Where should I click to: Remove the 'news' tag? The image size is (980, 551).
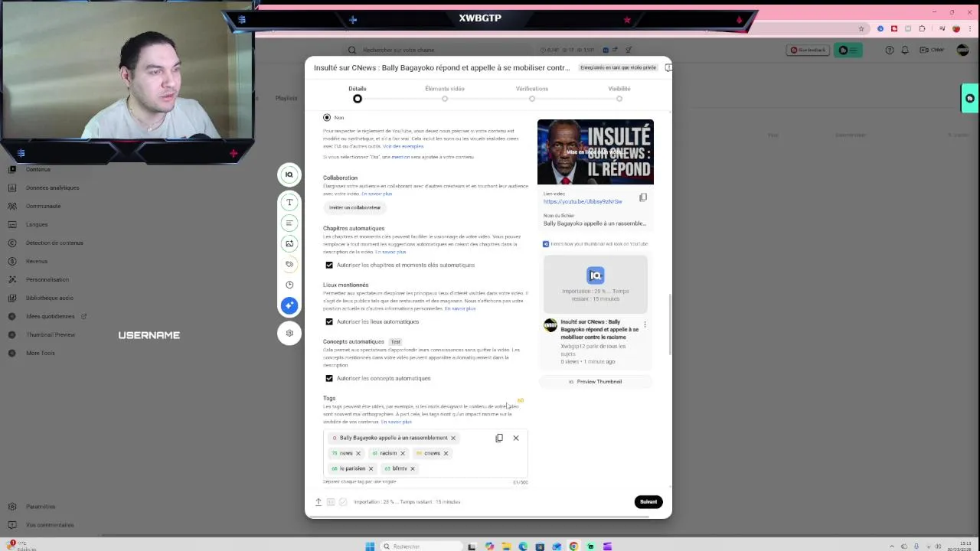click(x=358, y=453)
